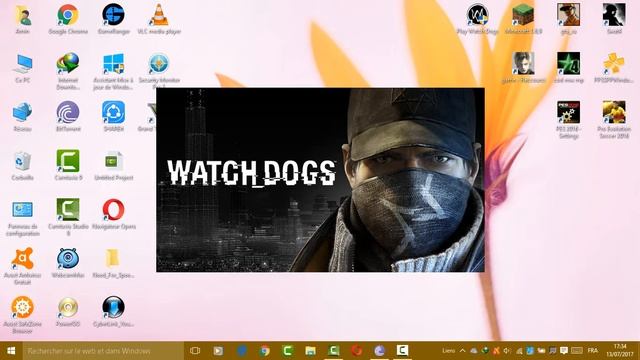
Task: Open Task View on the taskbar
Action: pyautogui.click(x=195, y=351)
